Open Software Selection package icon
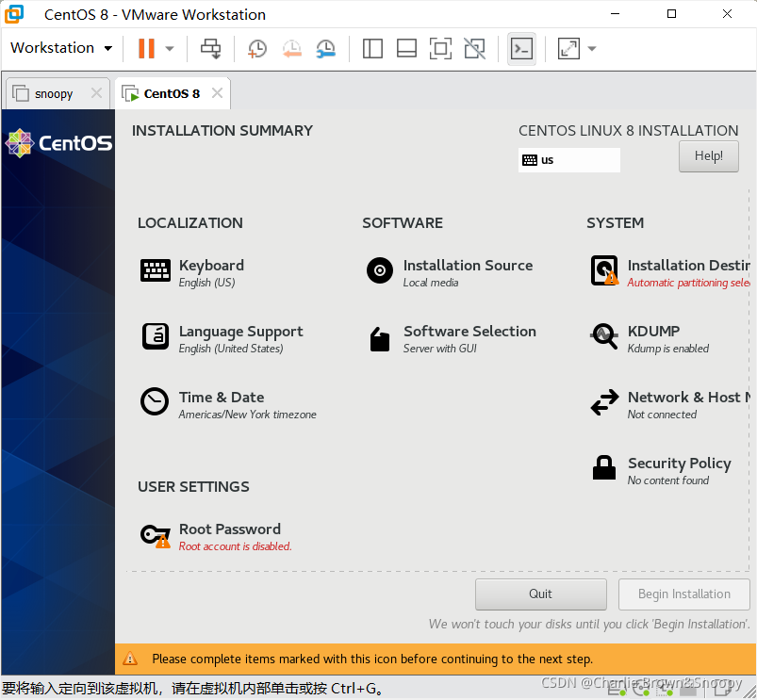The height and width of the screenshot is (700, 757). (x=380, y=338)
